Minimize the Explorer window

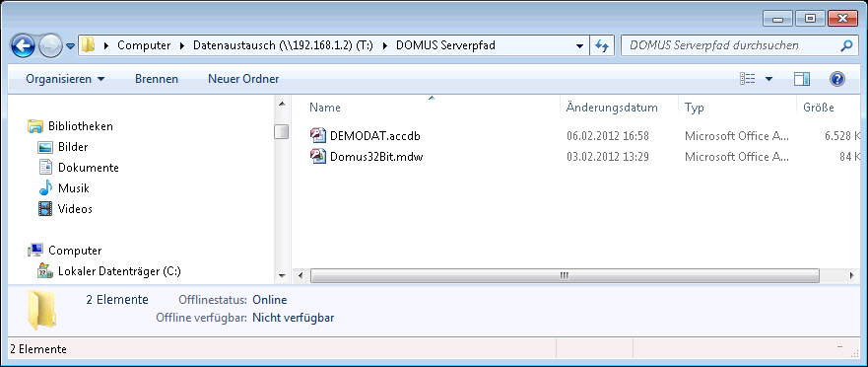778,19
